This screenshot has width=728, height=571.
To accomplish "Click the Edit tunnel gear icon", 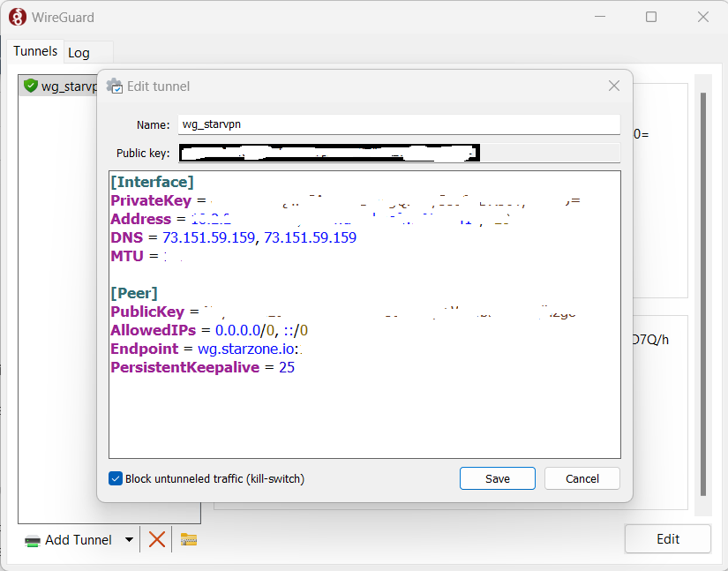I will [x=114, y=86].
